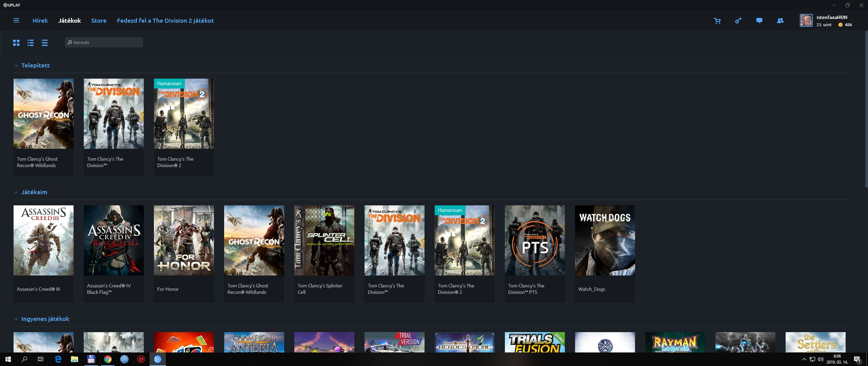Open the chat messages icon
The width and height of the screenshot is (868, 366).
click(x=759, y=21)
